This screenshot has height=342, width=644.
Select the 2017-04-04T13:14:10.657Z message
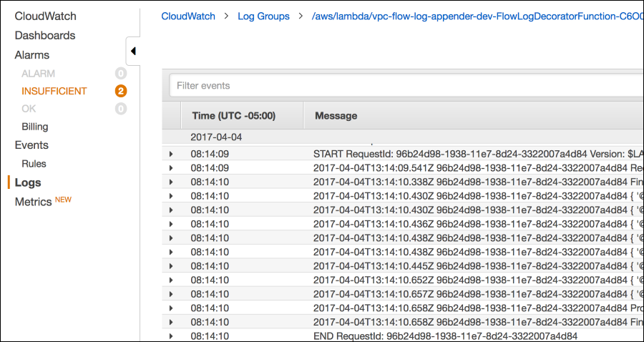pyautogui.click(x=478, y=294)
